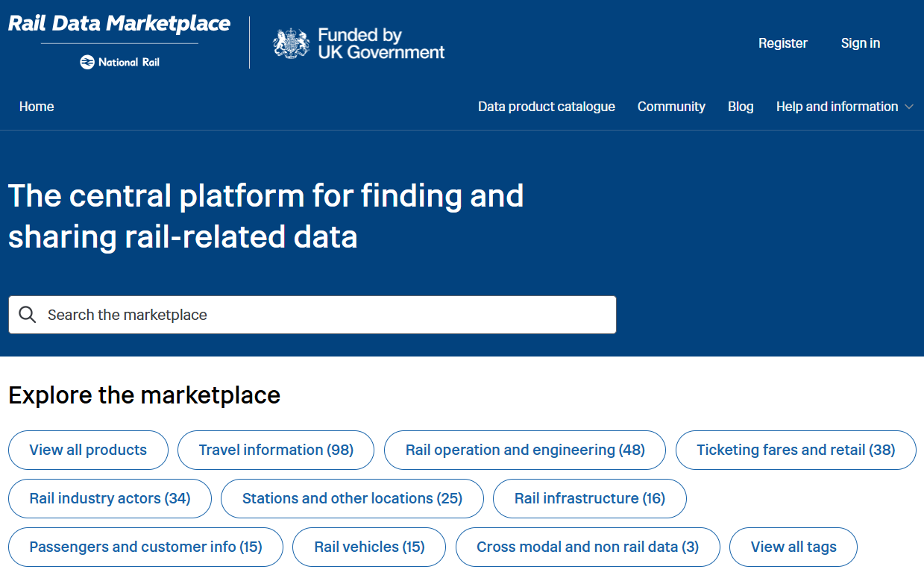Open the Rail infrastructure category
The height and width of the screenshot is (581, 924).
point(589,498)
